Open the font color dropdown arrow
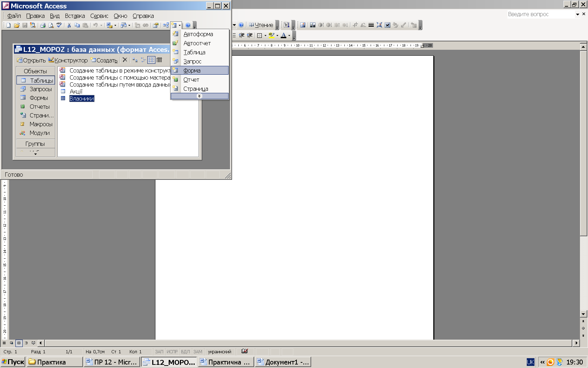This screenshot has width=588, height=368. point(289,35)
